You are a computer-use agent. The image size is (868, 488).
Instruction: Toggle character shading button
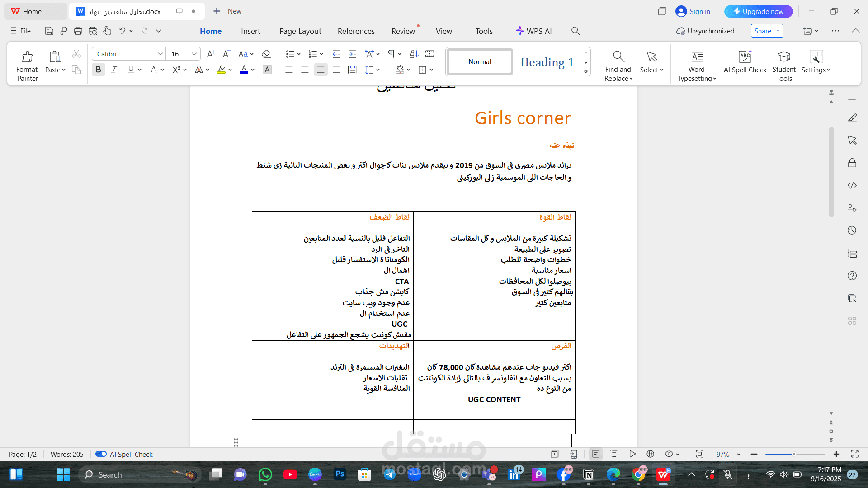point(267,70)
